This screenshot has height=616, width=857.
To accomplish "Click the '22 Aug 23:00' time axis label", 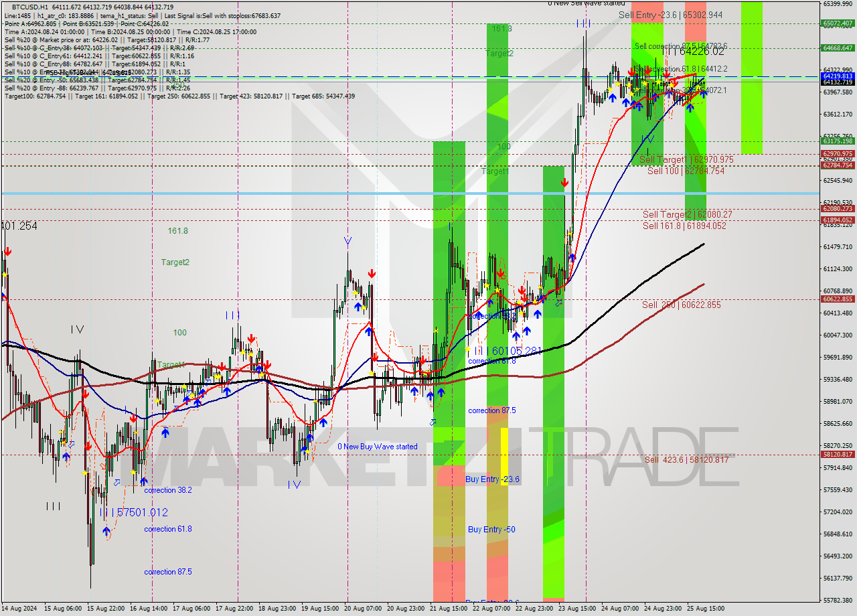I will (534, 609).
